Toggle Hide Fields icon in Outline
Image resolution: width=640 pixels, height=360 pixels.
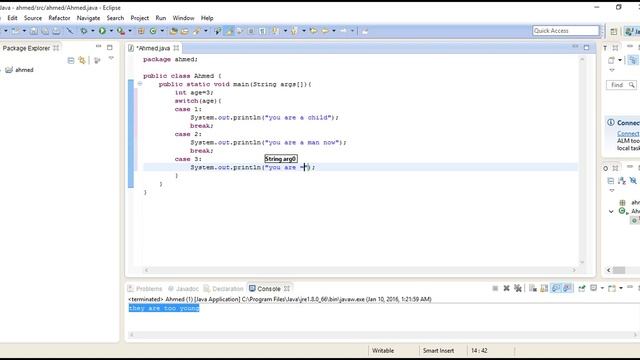[633, 180]
